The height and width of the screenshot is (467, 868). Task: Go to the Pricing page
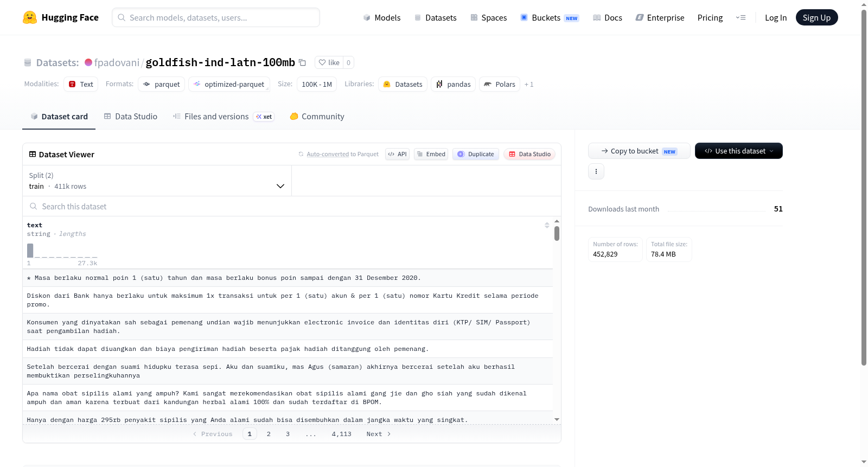pyautogui.click(x=710, y=17)
